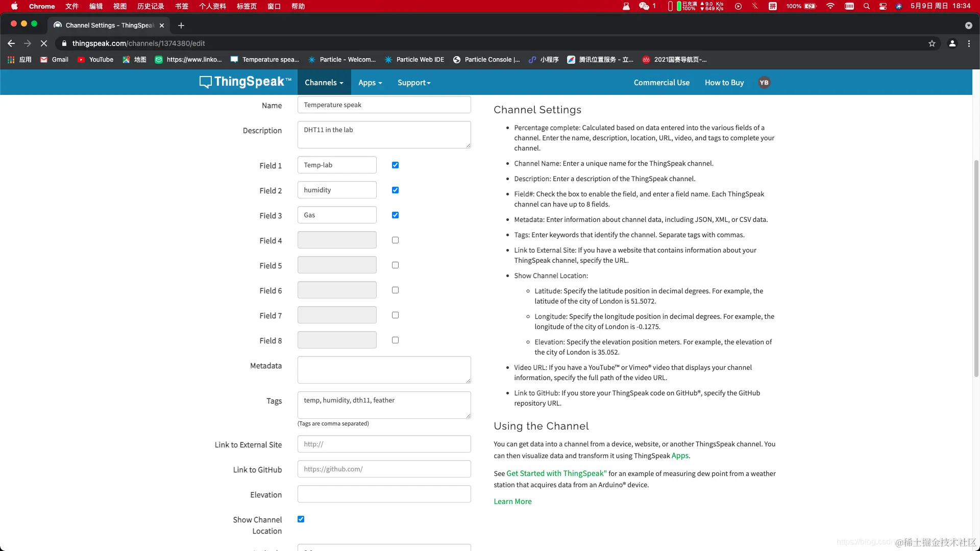Open the Gmail bookmark

pos(54,60)
